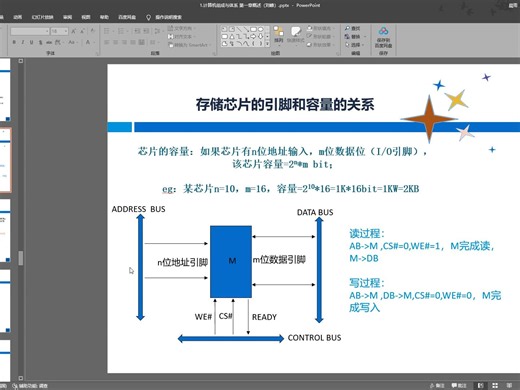
Task: Open the font name combo box
Action: (30, 31)
